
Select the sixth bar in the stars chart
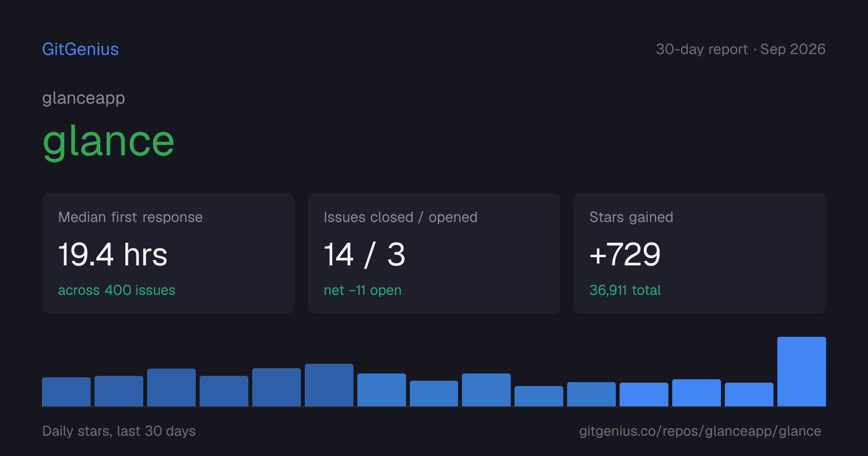(329, 385)
